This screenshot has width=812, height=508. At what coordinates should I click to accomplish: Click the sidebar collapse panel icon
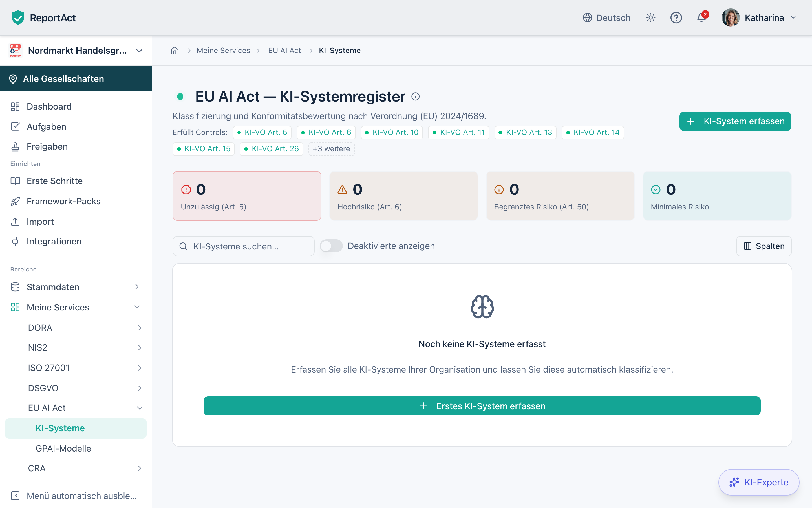pos(15,496)
